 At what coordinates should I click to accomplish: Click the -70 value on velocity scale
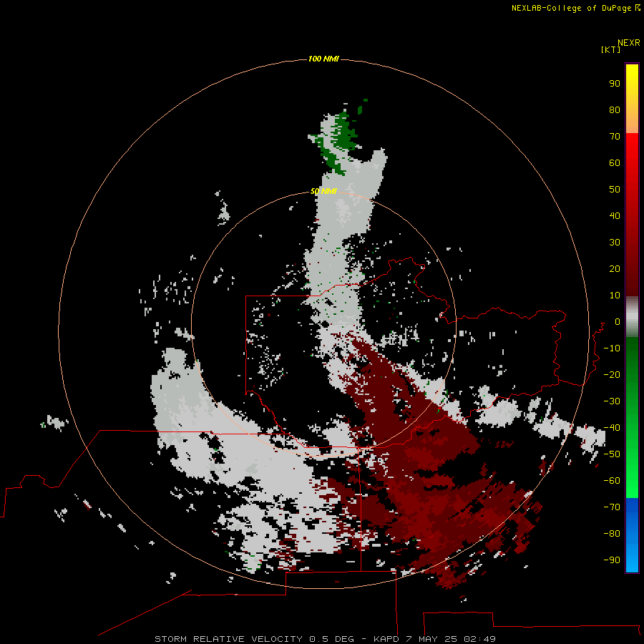612,507
